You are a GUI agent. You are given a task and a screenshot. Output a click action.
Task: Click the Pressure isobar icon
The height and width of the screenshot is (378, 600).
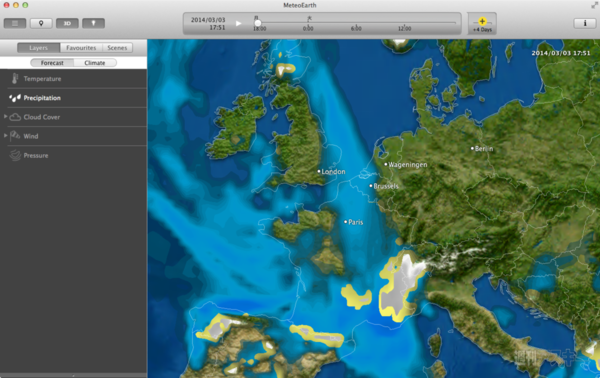(15, 155)
